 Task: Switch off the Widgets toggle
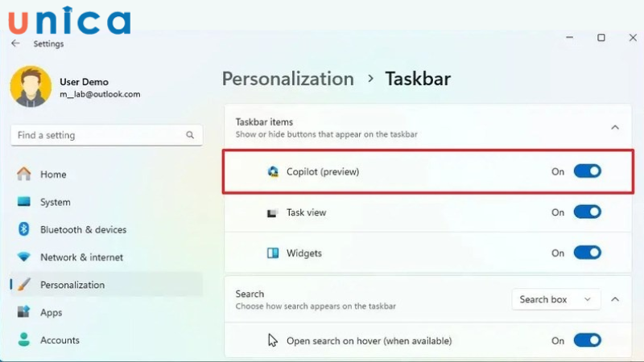587,253
